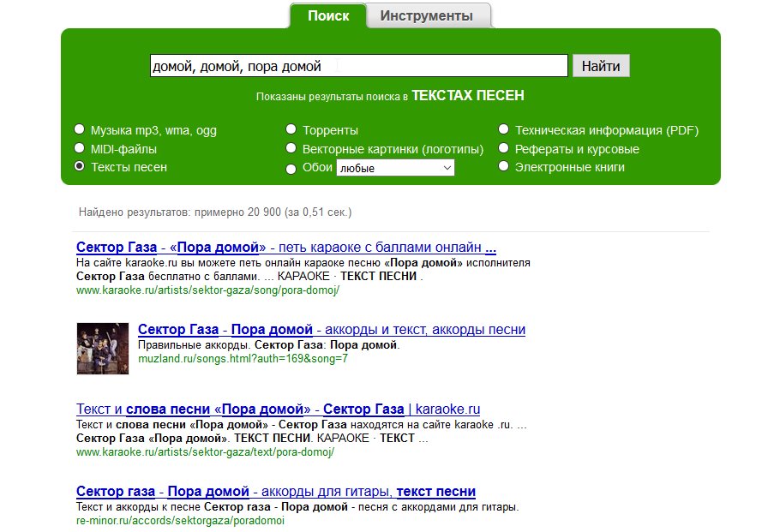The image size is (780, 532).
Task: Select Рефераты и курсовые radio button
Action: tap(503, 149)
